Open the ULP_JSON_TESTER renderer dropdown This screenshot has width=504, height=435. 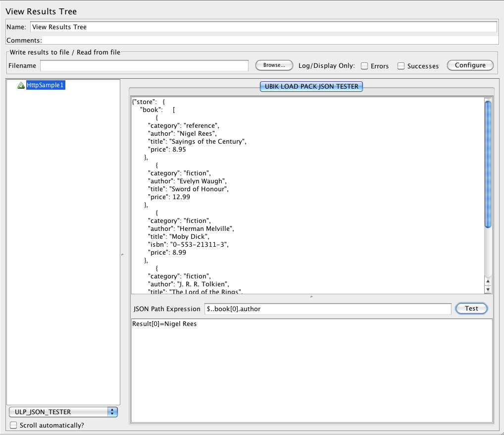[x=63, y=412]
